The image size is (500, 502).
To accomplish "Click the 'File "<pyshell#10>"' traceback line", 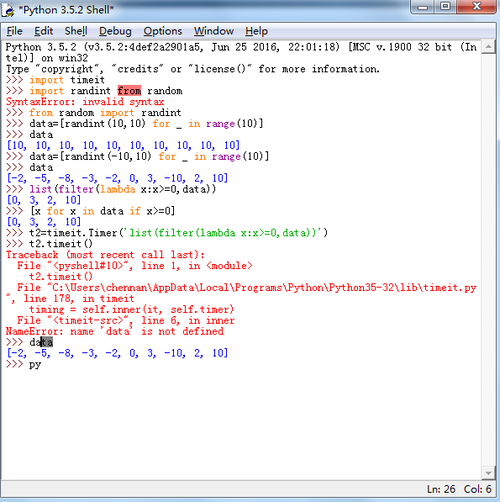I will [135, 266].
